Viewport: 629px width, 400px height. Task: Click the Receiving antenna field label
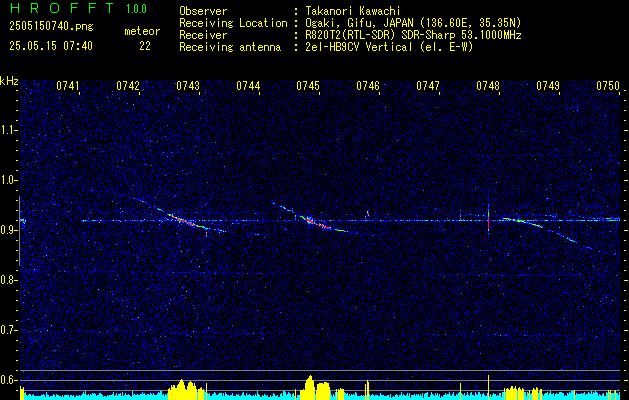point(230,47)
